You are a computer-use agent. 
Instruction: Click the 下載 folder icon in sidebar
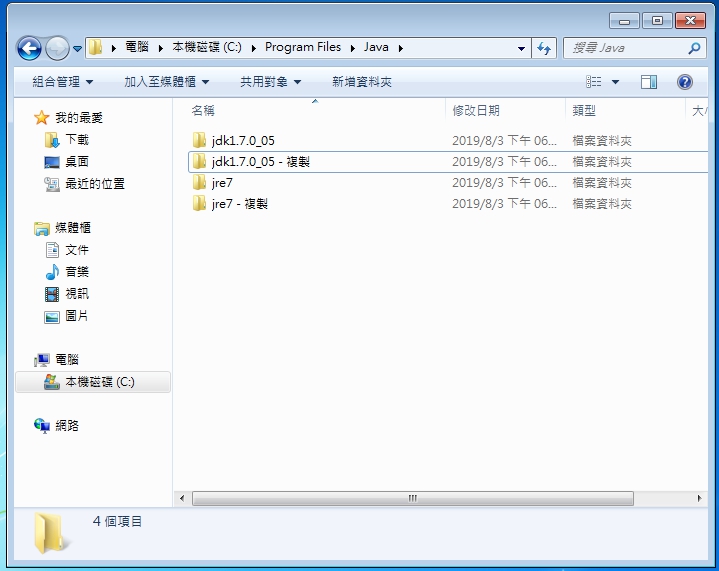[x=52, y=140]
